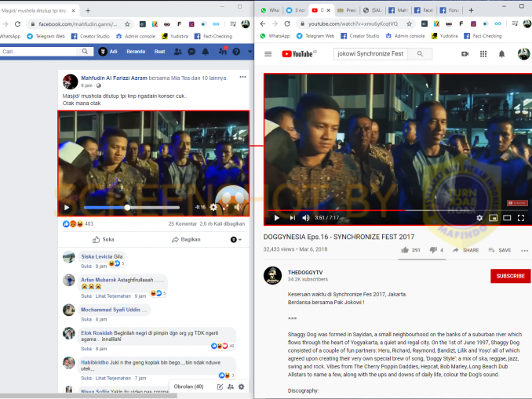532x399 pixels.
Task: Compose new message icon in chat bar
Action: [x=220, y=386]
